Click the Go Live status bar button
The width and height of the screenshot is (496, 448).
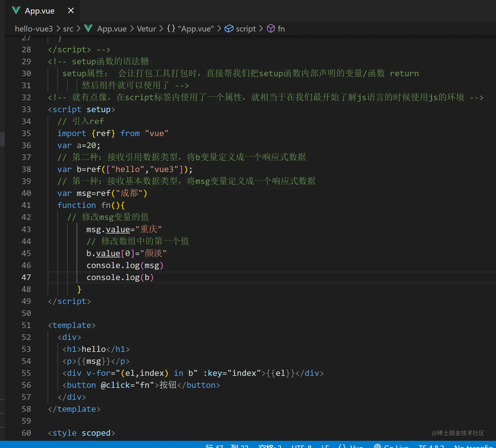[x=391, y=446]
